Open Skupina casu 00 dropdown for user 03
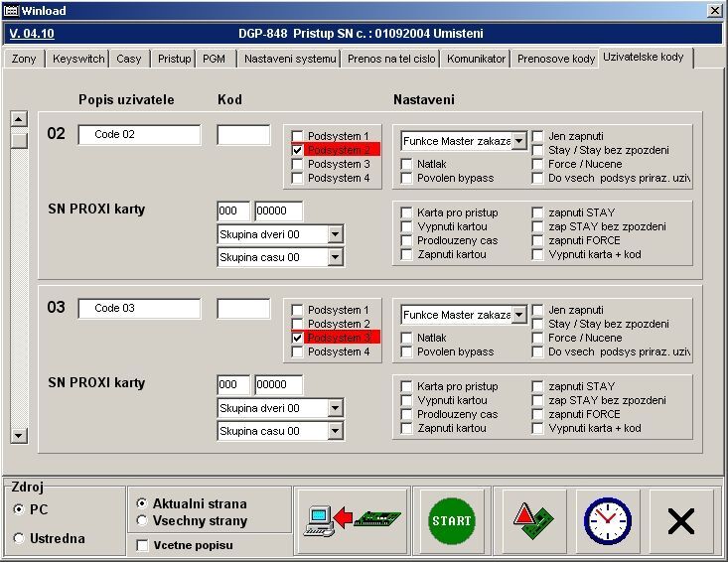Image resolution: width=728 pixels, height=562 pixels. pos(335,431)
